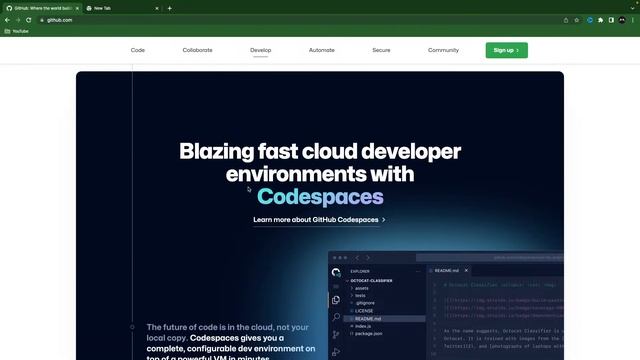Screen dimensions: 640x360
Task: Open the Explorer more actions ellipsis
Action: (418, 271)
